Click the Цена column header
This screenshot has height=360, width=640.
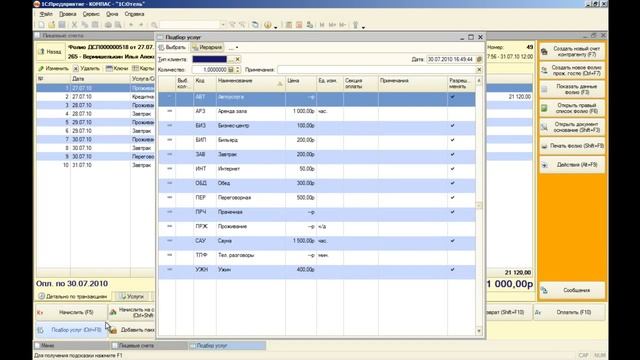click(x=301, y=83)
